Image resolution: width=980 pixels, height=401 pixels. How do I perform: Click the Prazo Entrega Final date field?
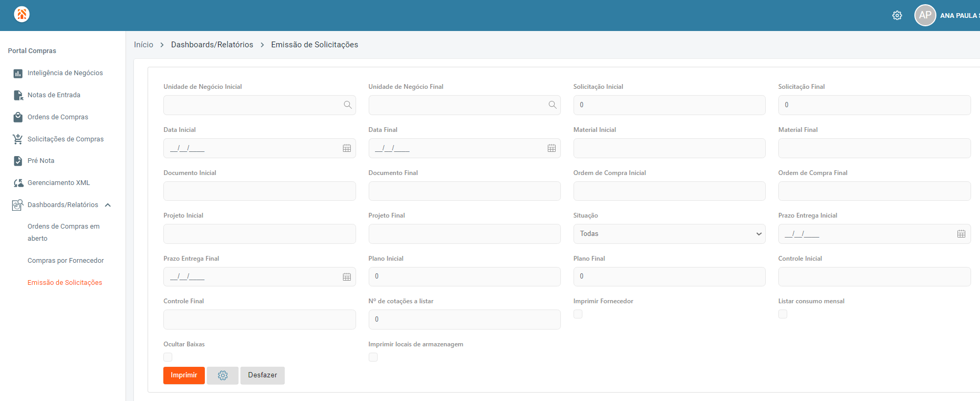[259, 277]
